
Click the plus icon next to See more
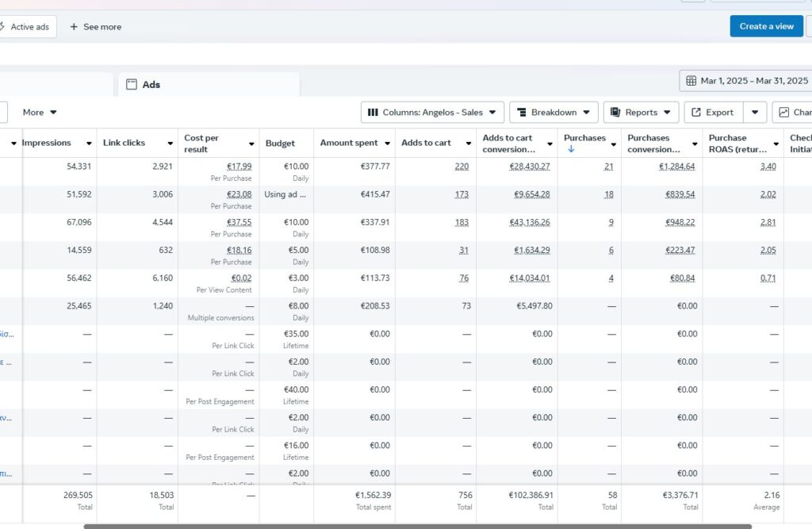(x=74, y=26)
